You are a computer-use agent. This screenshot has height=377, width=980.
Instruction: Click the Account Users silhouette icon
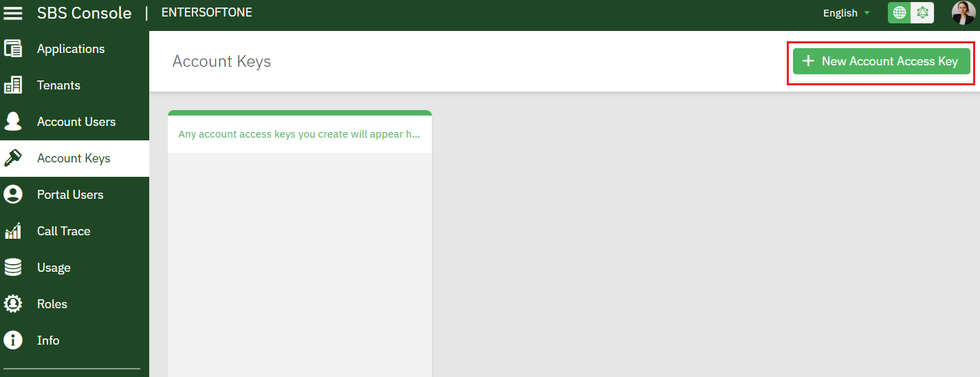[13, 122]
